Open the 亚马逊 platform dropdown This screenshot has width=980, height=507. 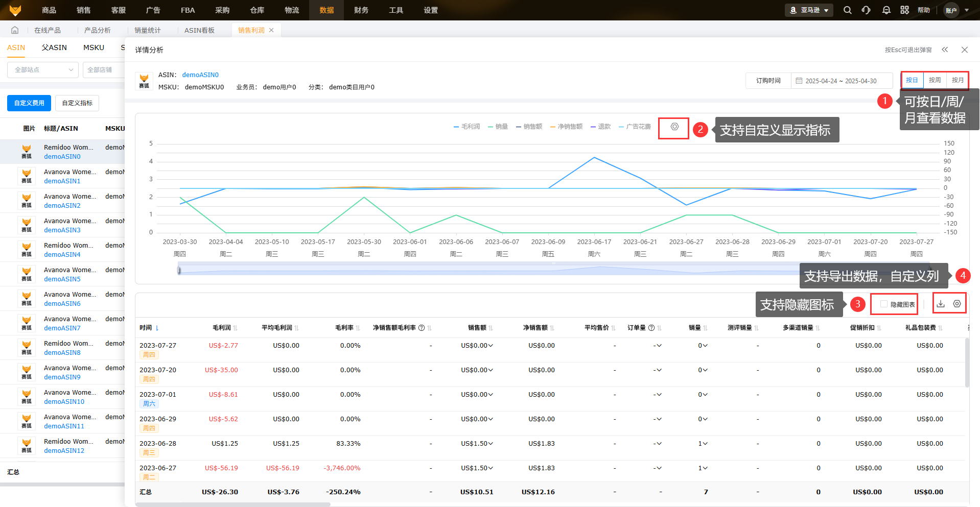tap(809, 10)
